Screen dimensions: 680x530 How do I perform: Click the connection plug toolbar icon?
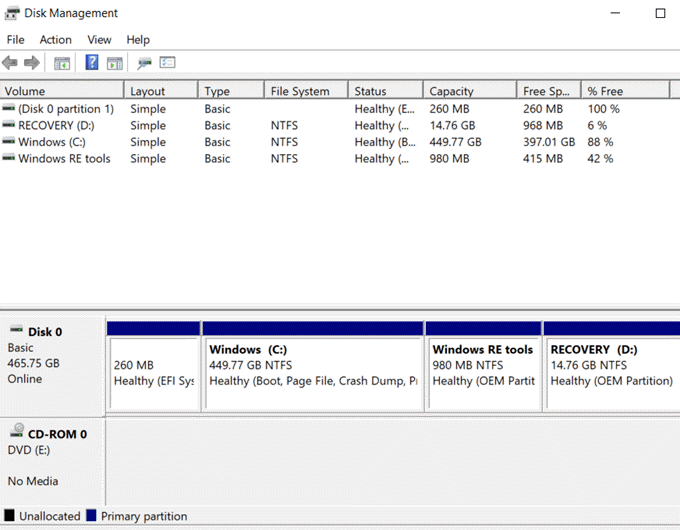pyautogui.click(x=144, y=63)
